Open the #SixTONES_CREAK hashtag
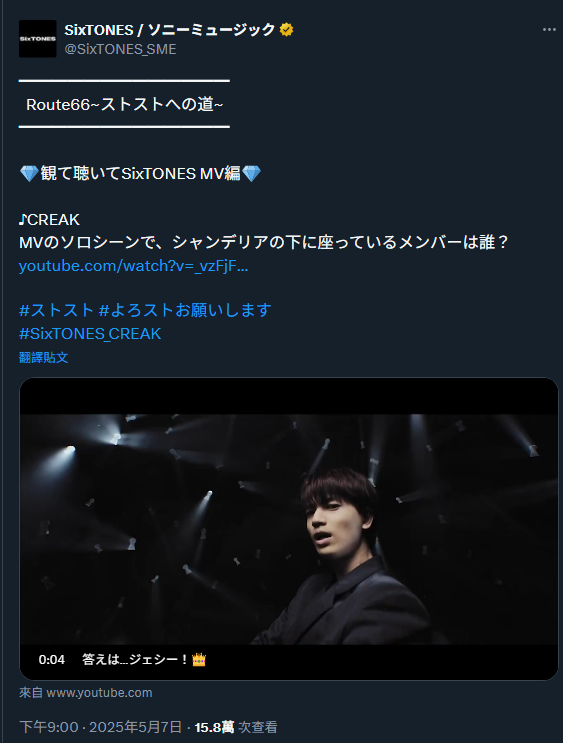The width and height of the screenshot is (563, 743). tap(90, 334)
